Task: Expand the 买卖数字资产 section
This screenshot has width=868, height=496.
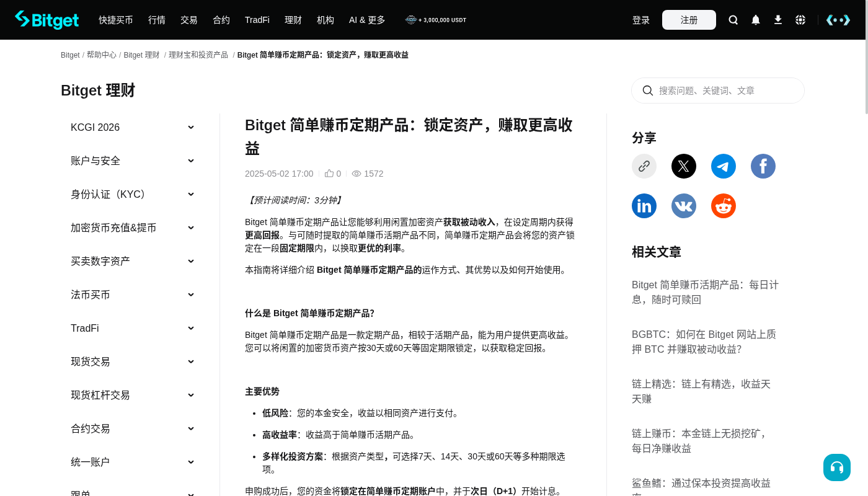Action: click(133, 261)
